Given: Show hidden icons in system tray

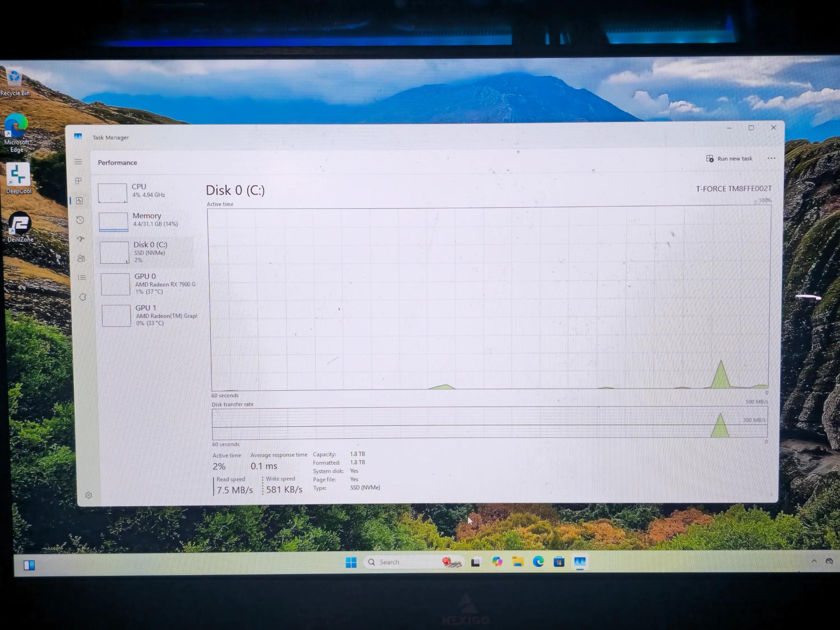Looking at the screenshot, I should (x=814, y=561).
